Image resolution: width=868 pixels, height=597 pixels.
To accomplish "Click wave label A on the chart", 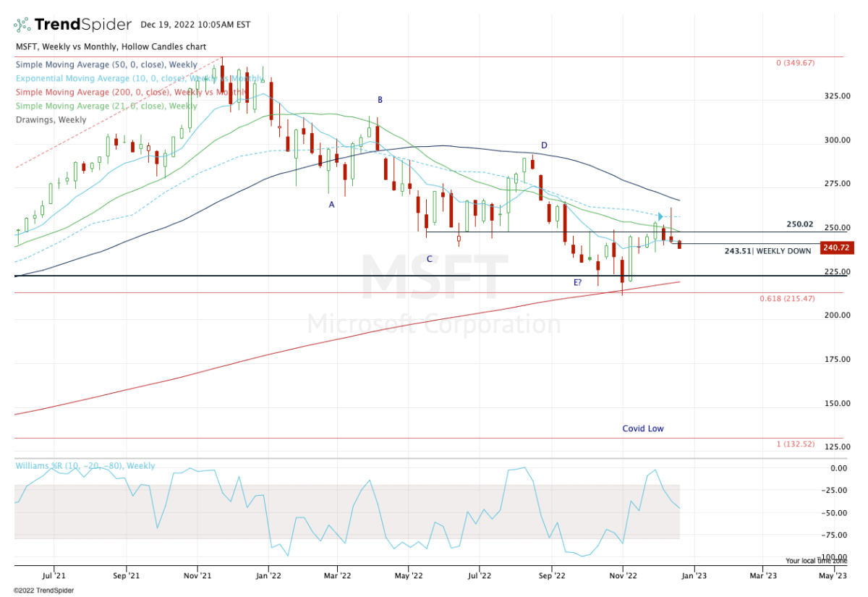I will pos(331,205).
